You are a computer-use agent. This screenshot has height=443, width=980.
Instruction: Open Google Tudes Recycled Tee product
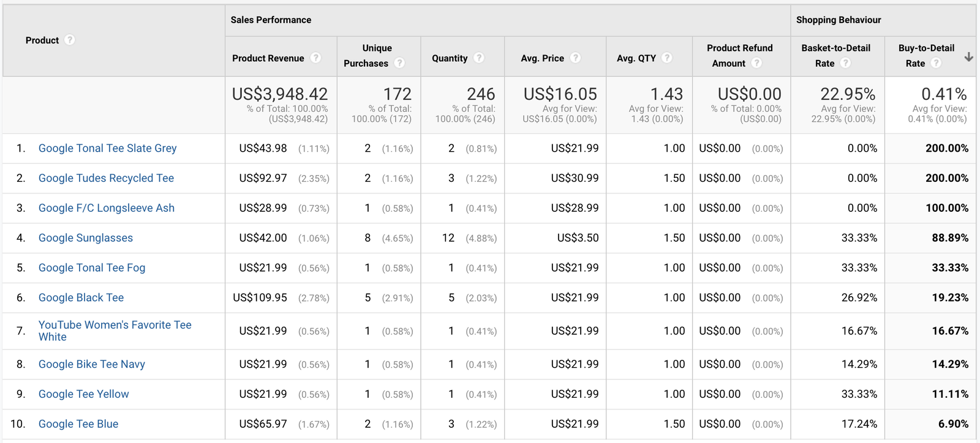tap(106, 178)
